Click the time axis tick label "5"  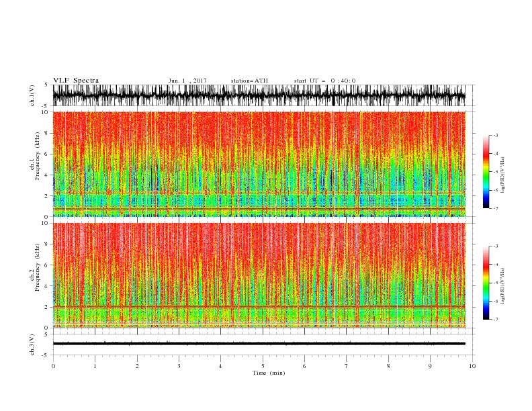coord(263,366)
